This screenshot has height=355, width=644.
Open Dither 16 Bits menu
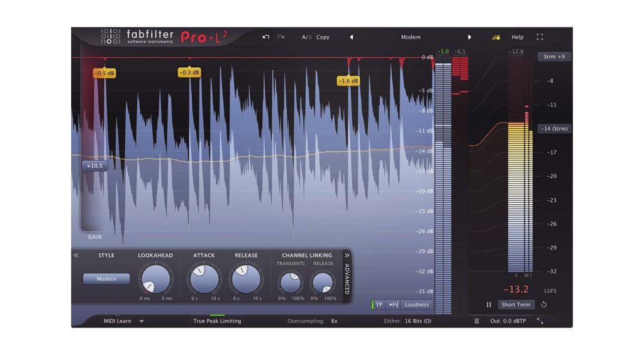(x=408, y=321)
